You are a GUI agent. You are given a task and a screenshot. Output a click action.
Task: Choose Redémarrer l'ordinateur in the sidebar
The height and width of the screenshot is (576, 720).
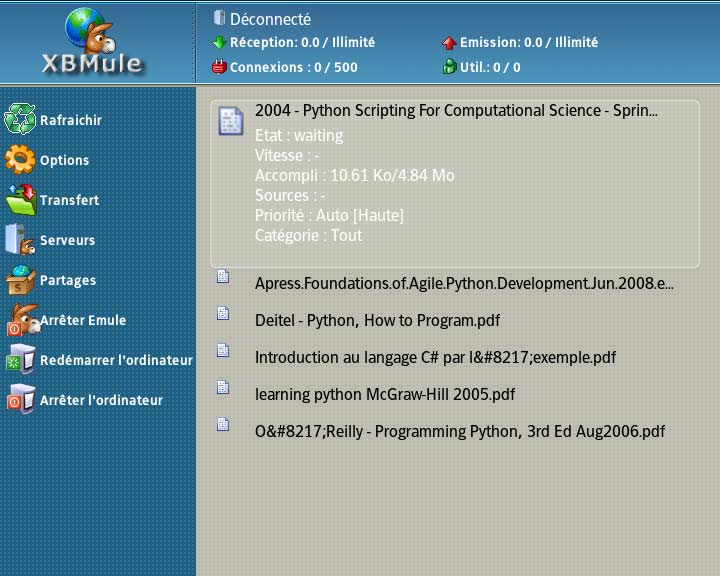click(116, 360)
